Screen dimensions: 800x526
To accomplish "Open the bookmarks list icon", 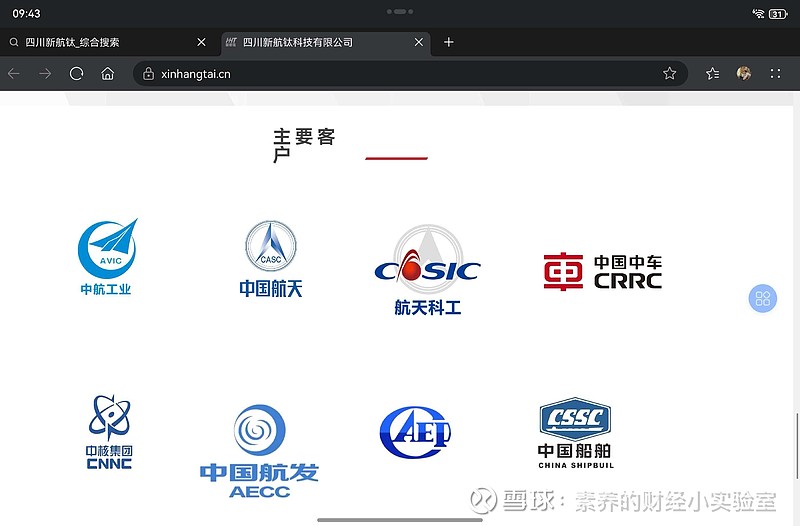I will 713,73.
